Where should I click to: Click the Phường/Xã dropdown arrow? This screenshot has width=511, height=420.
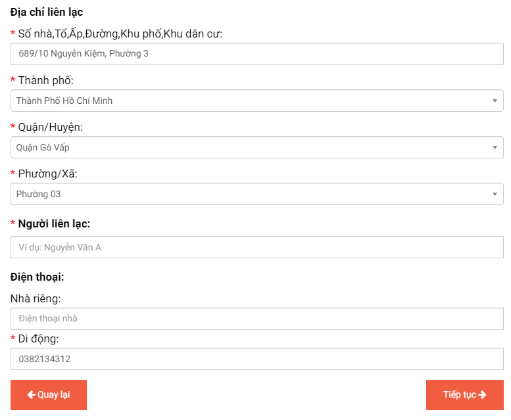coord(495,194)
